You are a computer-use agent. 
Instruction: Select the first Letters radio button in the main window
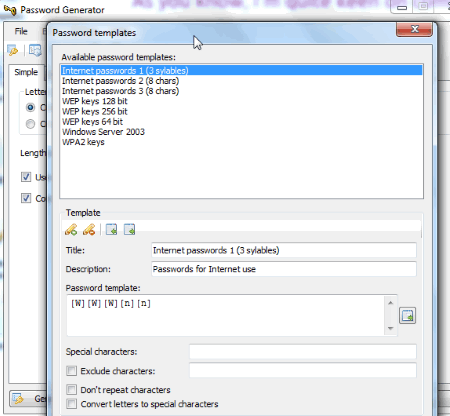point(30,107)
